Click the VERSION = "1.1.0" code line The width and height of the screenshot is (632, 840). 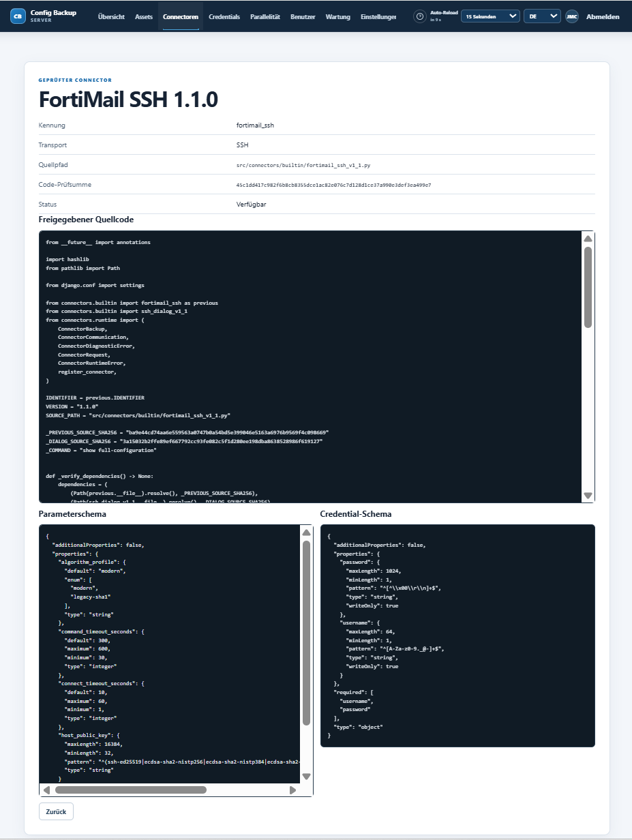tap(72, 406)
